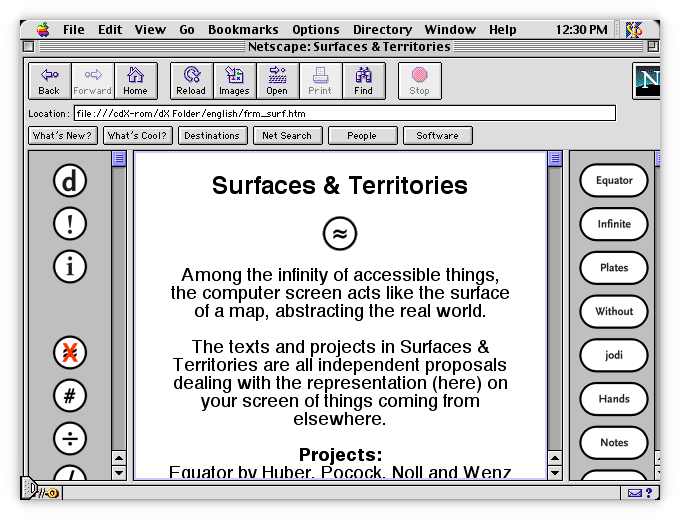Select the circled exclamation mark icon

[x=70, y=224]
